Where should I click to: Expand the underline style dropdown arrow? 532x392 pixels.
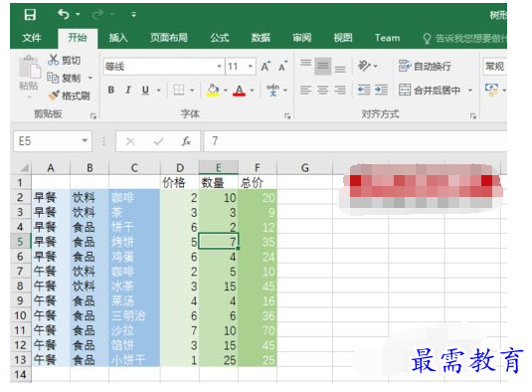(158, 91)
